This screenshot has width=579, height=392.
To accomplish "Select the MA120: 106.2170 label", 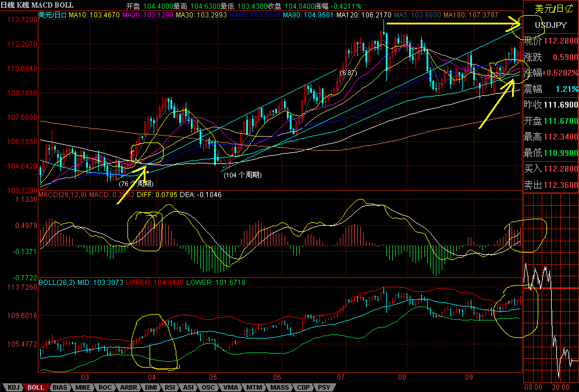I will [364, 15].
